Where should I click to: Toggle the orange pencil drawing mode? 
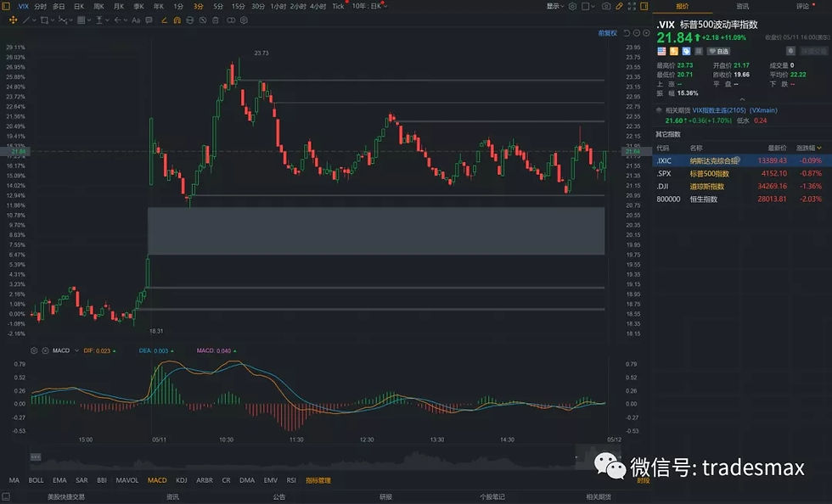619,7
